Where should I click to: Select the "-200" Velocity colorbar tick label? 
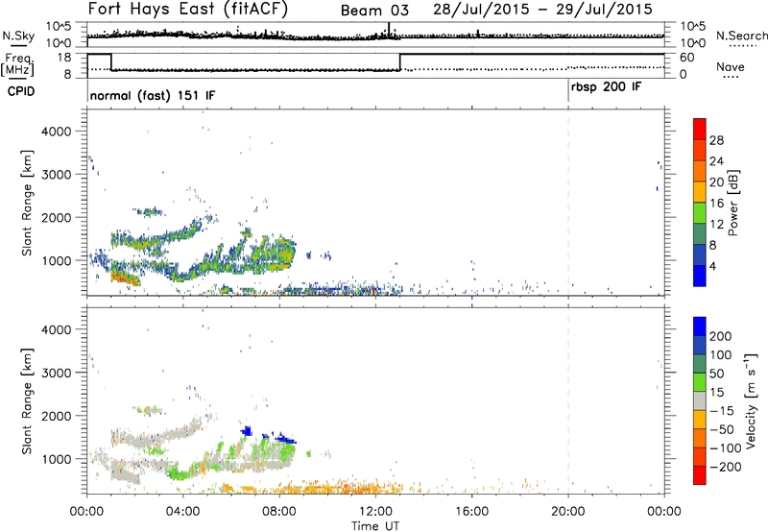point(725,467)
